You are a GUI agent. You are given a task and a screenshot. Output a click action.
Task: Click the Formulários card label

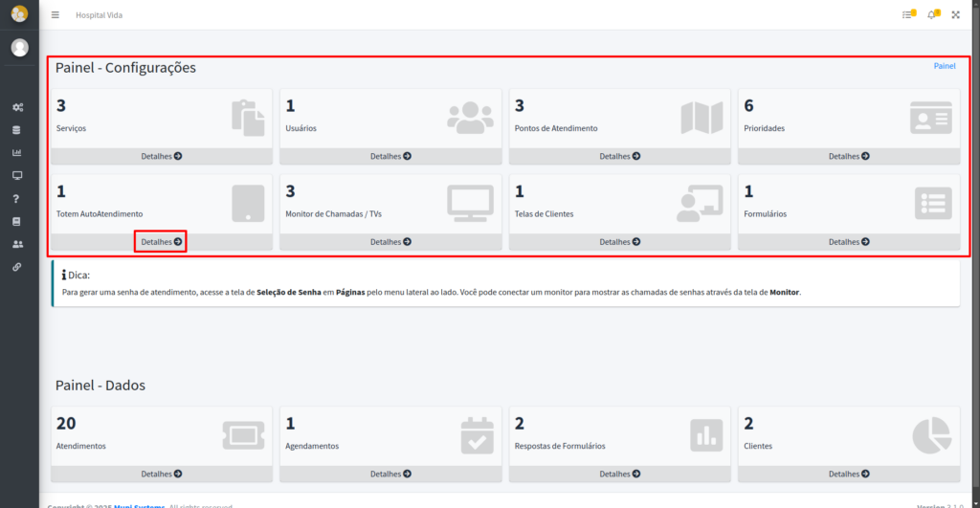[x=765, y=213]
